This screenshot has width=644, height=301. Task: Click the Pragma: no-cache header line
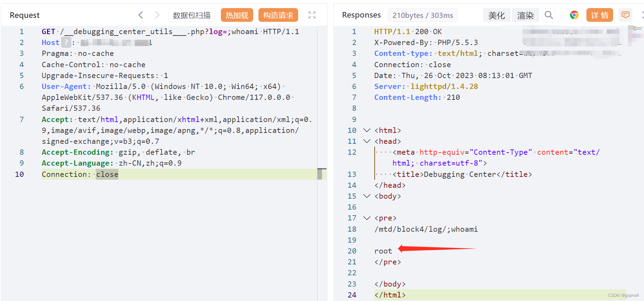pyautogui.click(x=78, y=53)
